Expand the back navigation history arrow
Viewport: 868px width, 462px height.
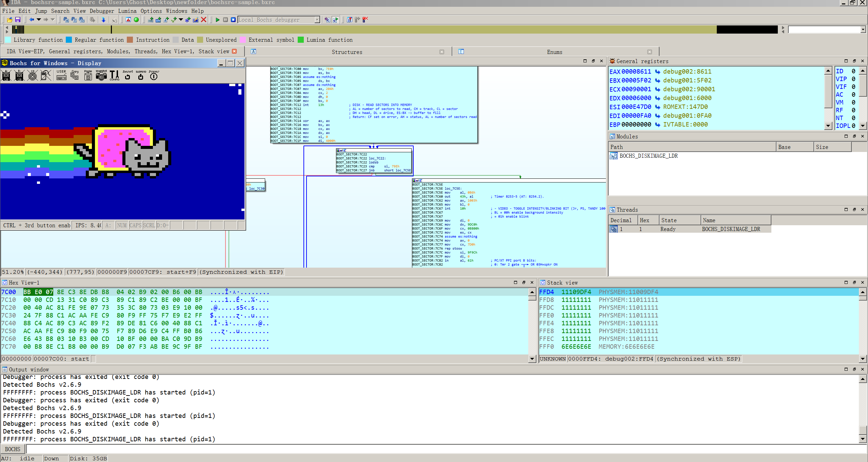(39, 20)
